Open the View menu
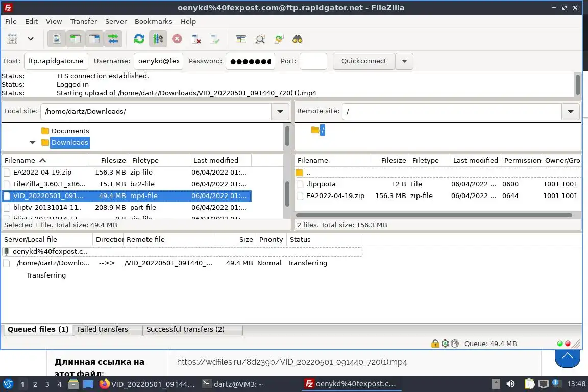588x392 pixels. [54, 22]
